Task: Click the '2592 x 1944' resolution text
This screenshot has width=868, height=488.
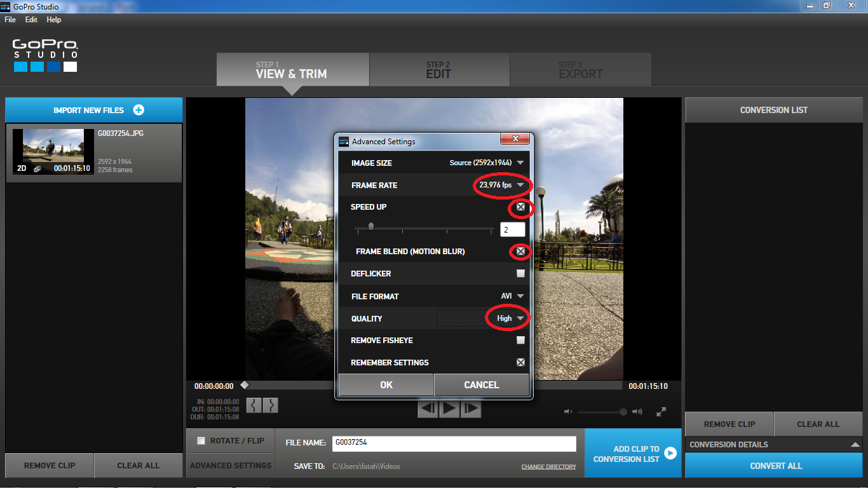Action: click(114, 162)
